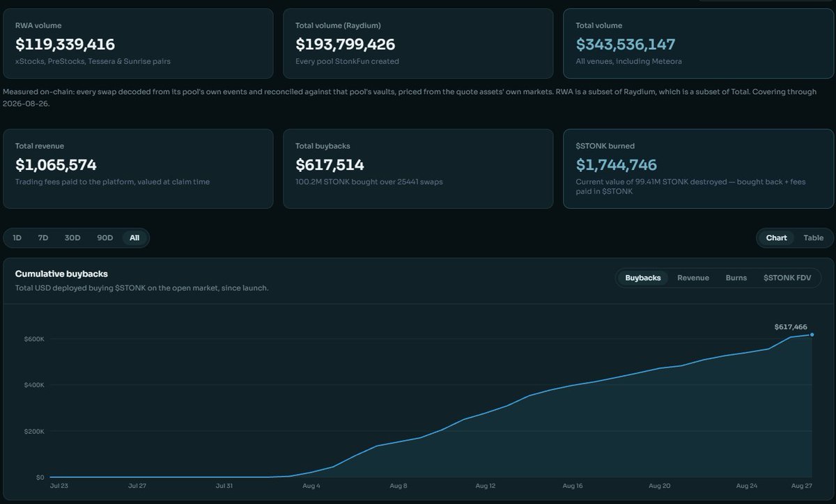The image size is (836, 504).
Task: Switch to Table view
Action: pos(814,238)
